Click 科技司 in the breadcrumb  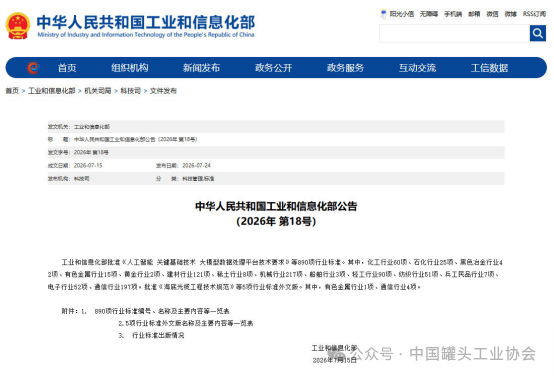coord(130,91)
